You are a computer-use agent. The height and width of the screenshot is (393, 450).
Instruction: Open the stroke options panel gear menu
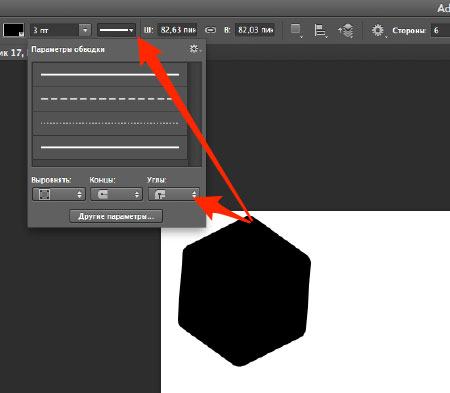(x=195, y=49)
